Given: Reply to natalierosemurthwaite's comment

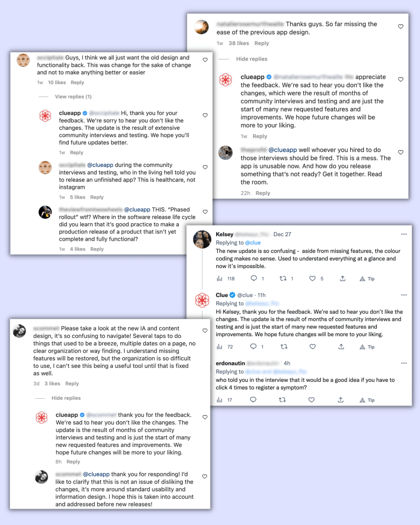Looking at the screenshot, I should tap(261, 43).
